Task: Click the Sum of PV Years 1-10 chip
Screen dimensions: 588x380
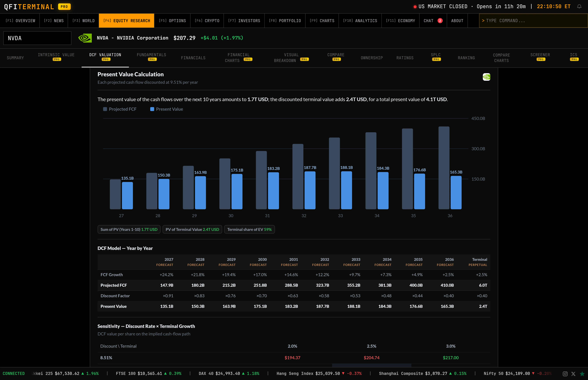Action: point(129,230)
